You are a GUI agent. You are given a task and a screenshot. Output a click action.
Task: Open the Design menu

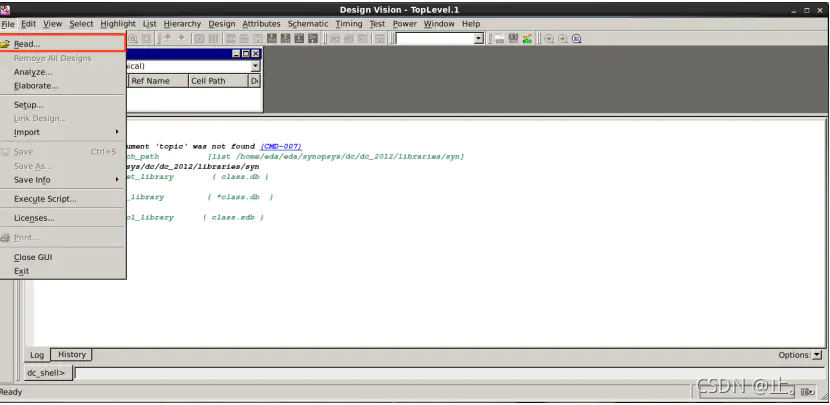(222, 24)
